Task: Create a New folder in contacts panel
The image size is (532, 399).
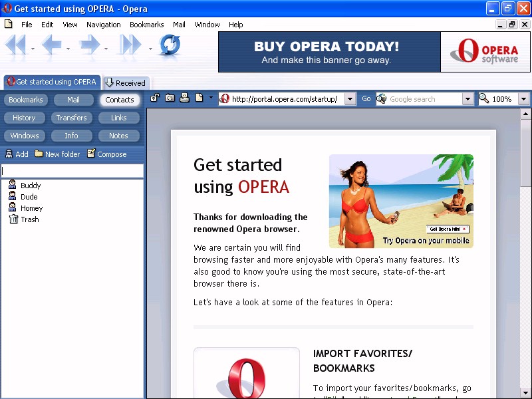Action: (57, 154)
